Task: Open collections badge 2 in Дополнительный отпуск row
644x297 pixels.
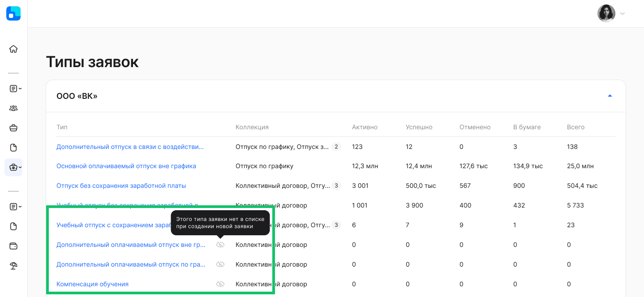Action: pos(336,147)
